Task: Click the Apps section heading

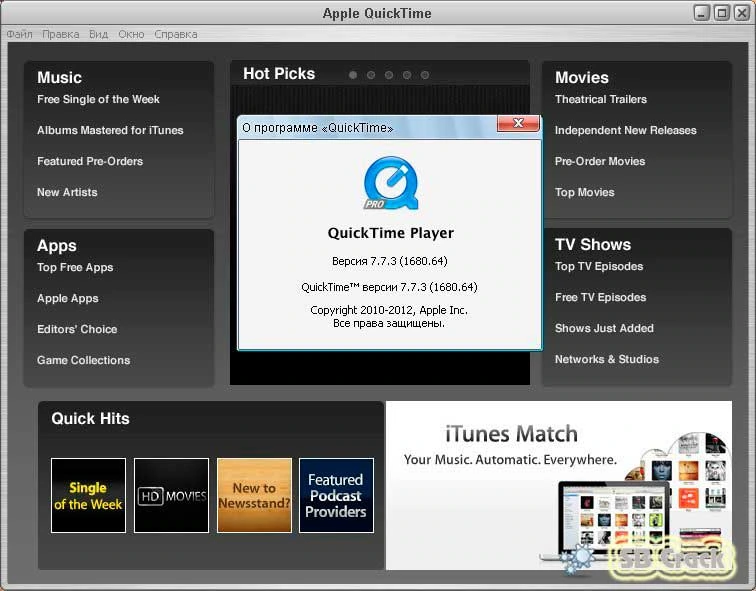Action: click(x=56, y=245)
